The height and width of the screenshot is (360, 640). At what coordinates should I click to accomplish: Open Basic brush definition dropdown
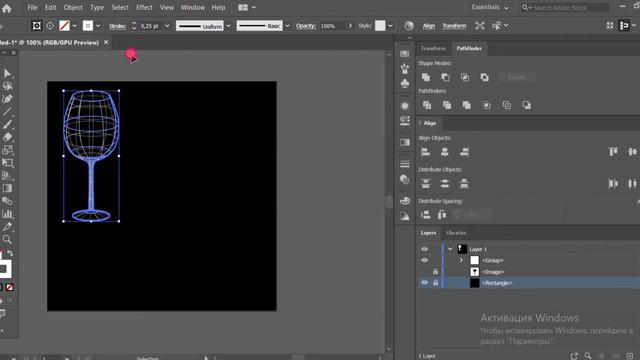point(287,26)
